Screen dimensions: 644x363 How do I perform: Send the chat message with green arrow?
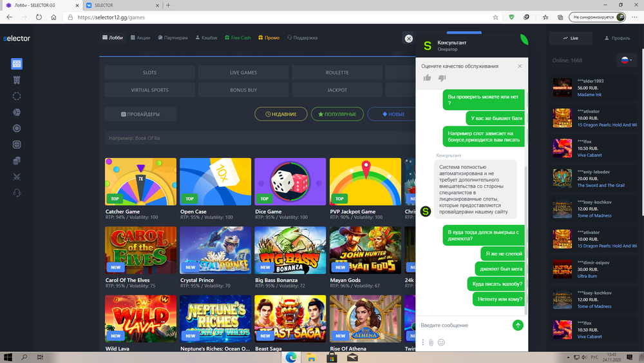click(x=518, y=325)
